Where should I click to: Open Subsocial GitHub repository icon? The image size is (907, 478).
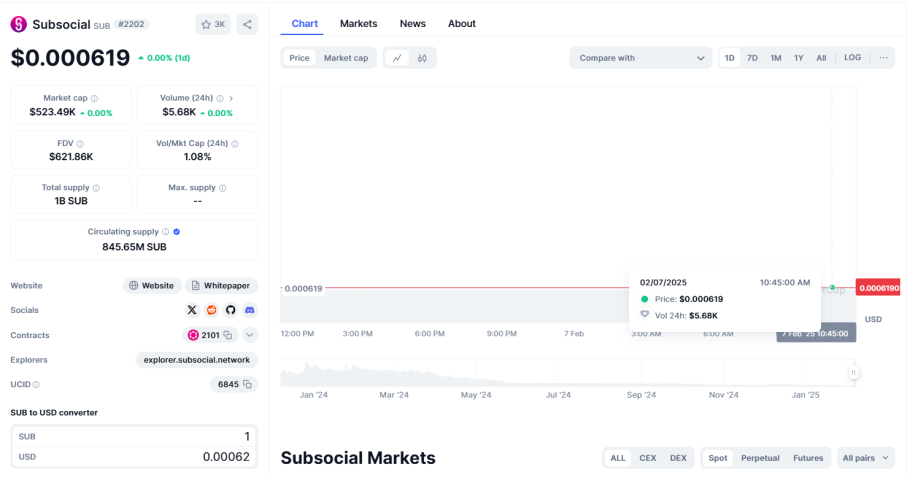click(x=231, y=310)
